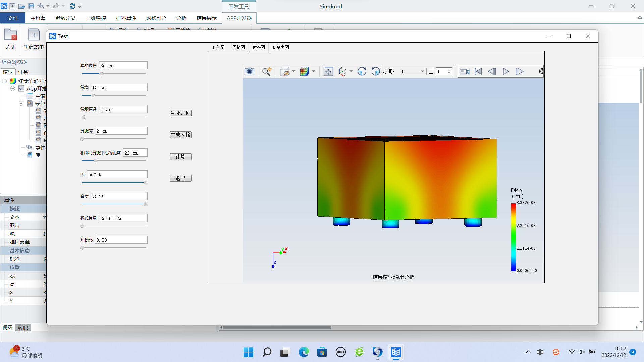644x362 pixels.
Task: Click the 生成几何 button
Action: (180, 113)
